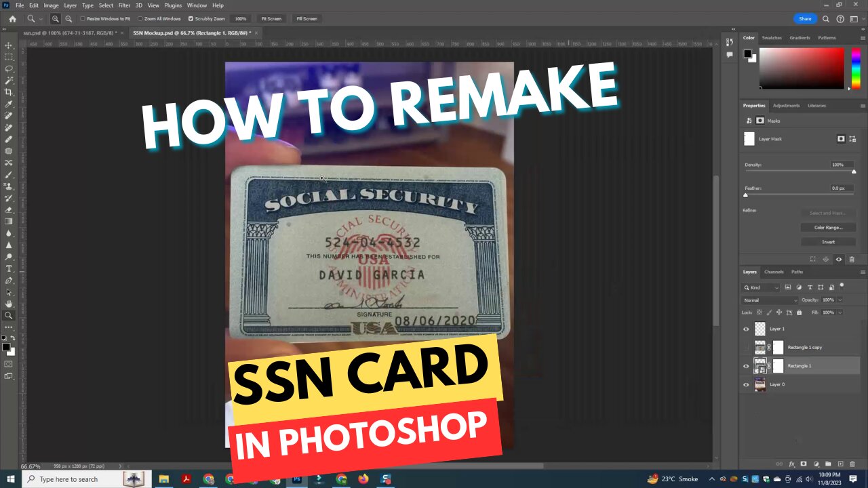Open the Kind filter dropdown
This screenshot has width=868, height=488.
(x=762, y=287)
